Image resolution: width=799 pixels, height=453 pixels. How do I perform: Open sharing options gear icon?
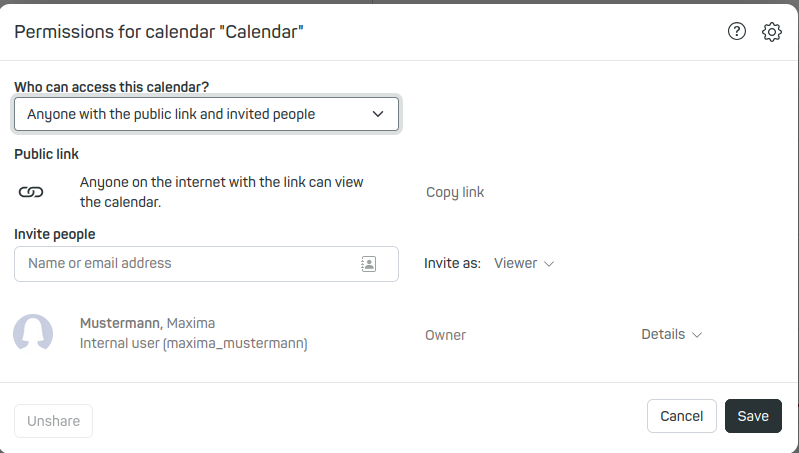coord(771,32)
